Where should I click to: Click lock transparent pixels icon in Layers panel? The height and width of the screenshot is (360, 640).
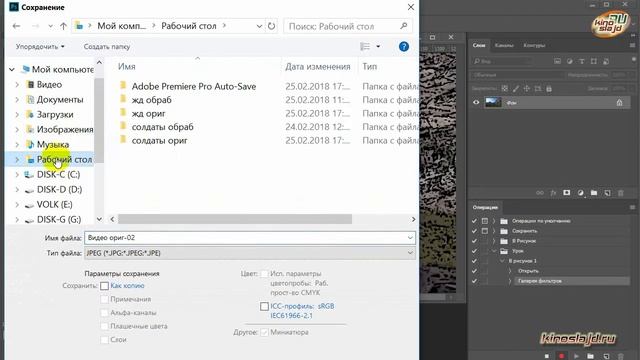[x=505, y=89]
